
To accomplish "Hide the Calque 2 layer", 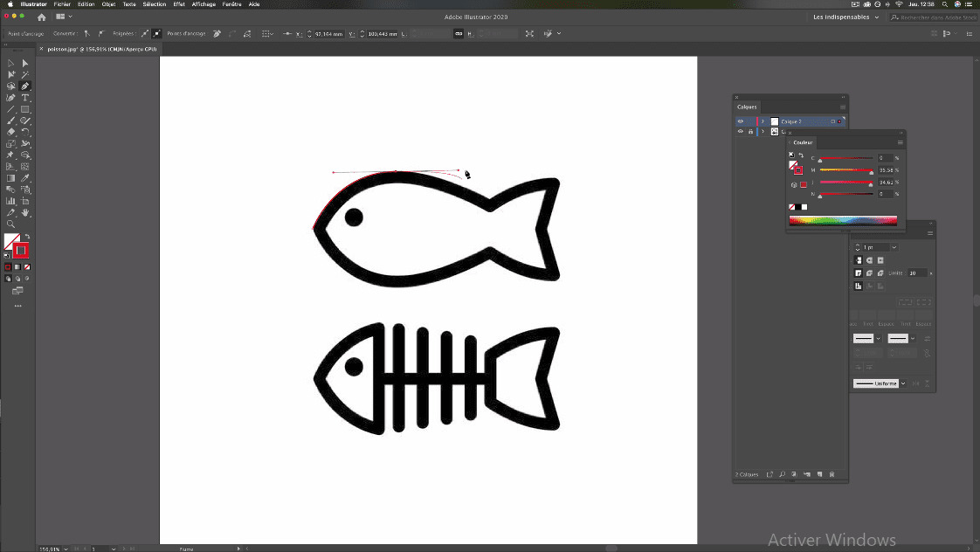I will pyautogui.click(x=741, y=121).
